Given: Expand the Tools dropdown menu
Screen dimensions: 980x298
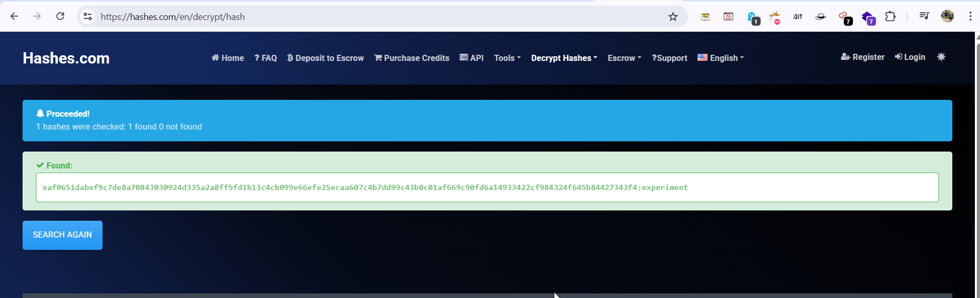Looking at the screenshot, I should tap(507, 58).
